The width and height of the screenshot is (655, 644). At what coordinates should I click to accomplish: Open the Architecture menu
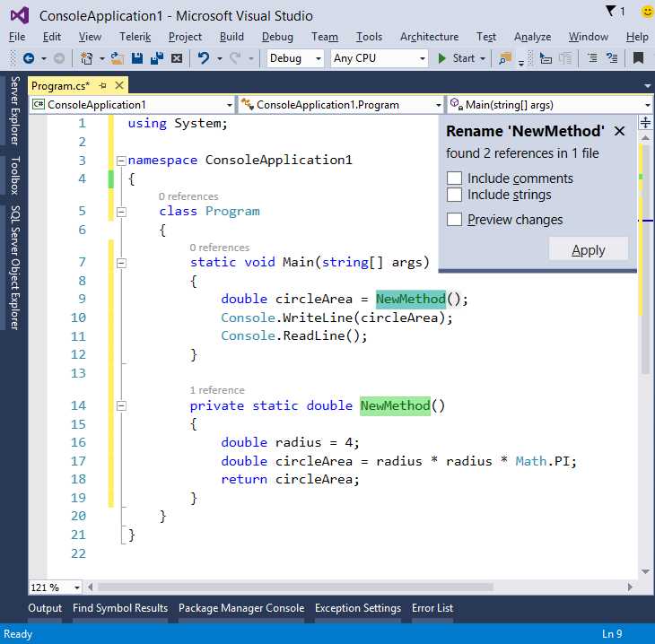pyautogui.click(x=429, y=37)
